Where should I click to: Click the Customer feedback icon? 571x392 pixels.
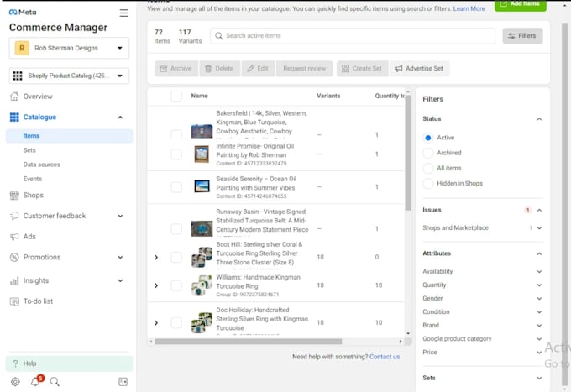point(14,216)
